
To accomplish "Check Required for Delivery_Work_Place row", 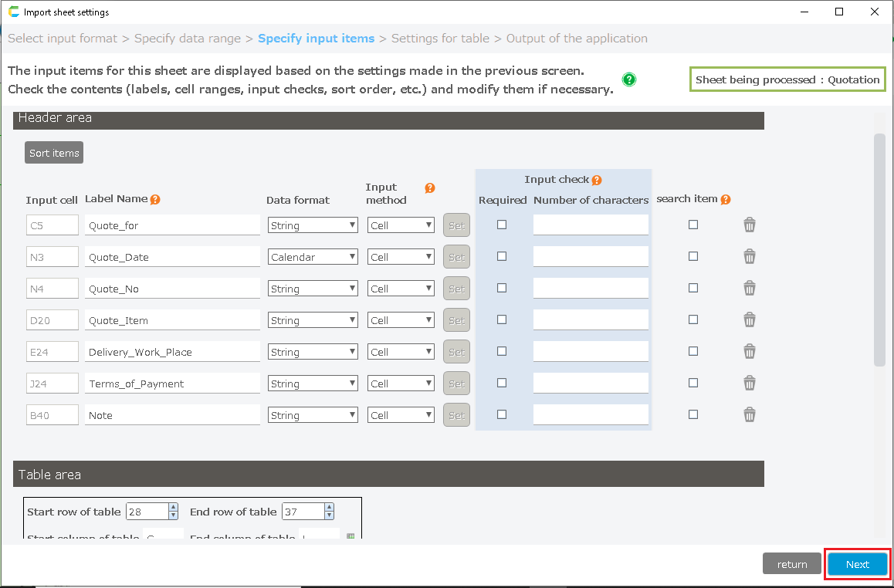I will (502, 351).
